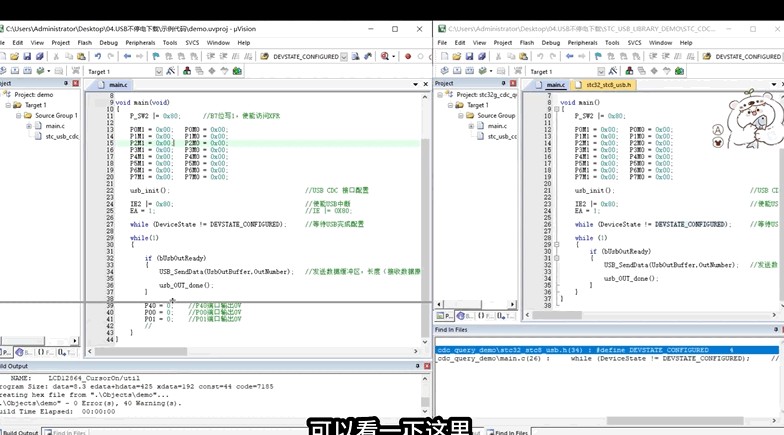The image size is (784, 435).
Task: Open Target Options icon in STC_CDC window
Action: tap(613, 71)
